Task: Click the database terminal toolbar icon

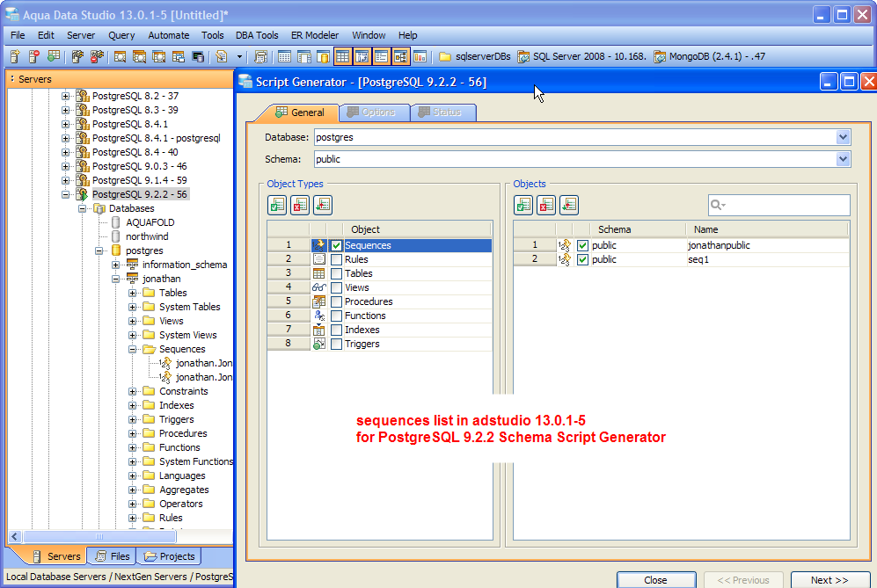Action: pyautogui.click(x=198, y=56)
